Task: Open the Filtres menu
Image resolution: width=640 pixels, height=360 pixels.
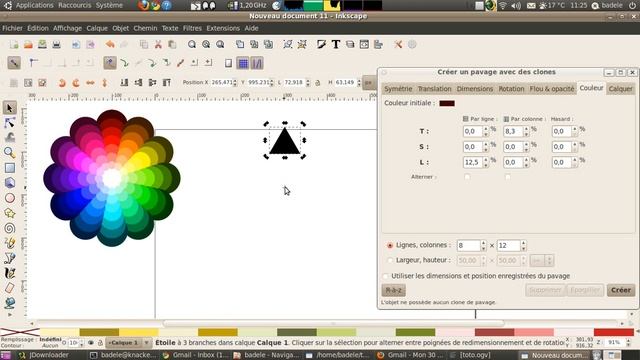Action: point(192,28)
